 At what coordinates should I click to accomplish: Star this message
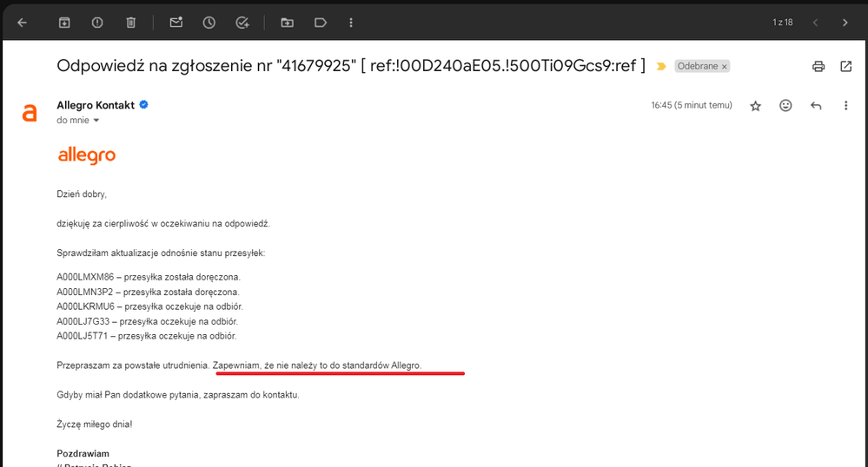756,106
